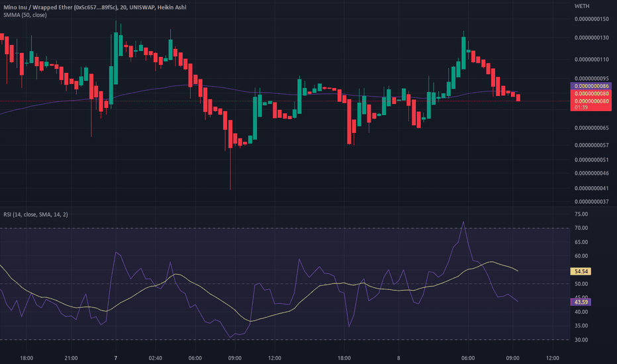
Task: Click RSI scale label 30.00
Action: tap(581, 340)
